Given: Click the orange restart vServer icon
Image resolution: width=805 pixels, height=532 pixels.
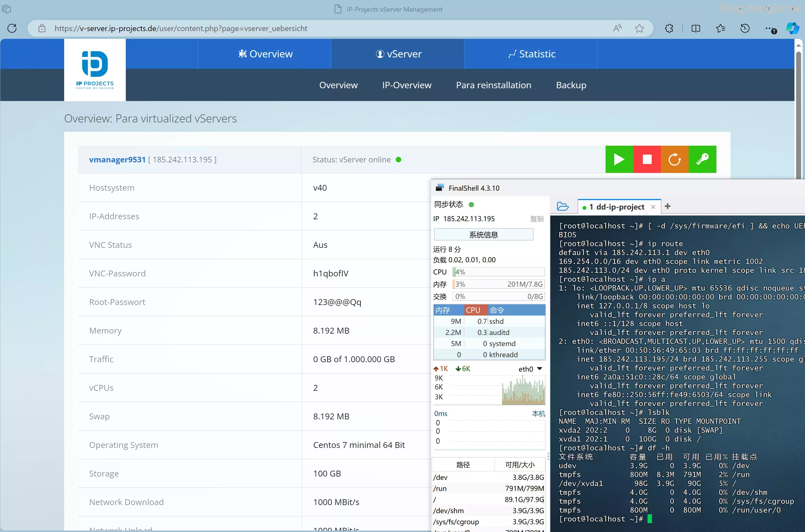Looking at the screenshot, I should tap(674, 160).
